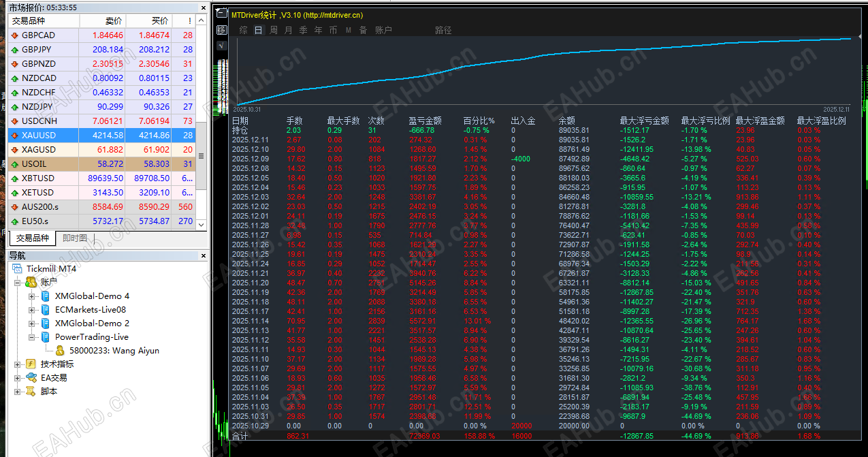
Task: Click the 买价 ask column header
Action: tap(148, 21)
